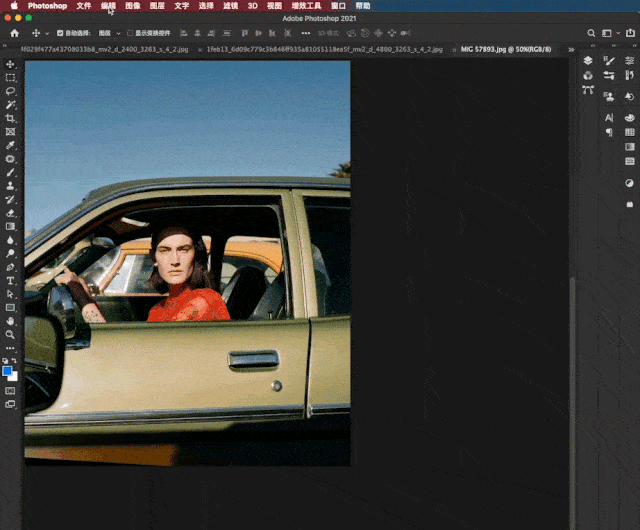
Task: Select the Zoom tool
Action: pos(10,334)
